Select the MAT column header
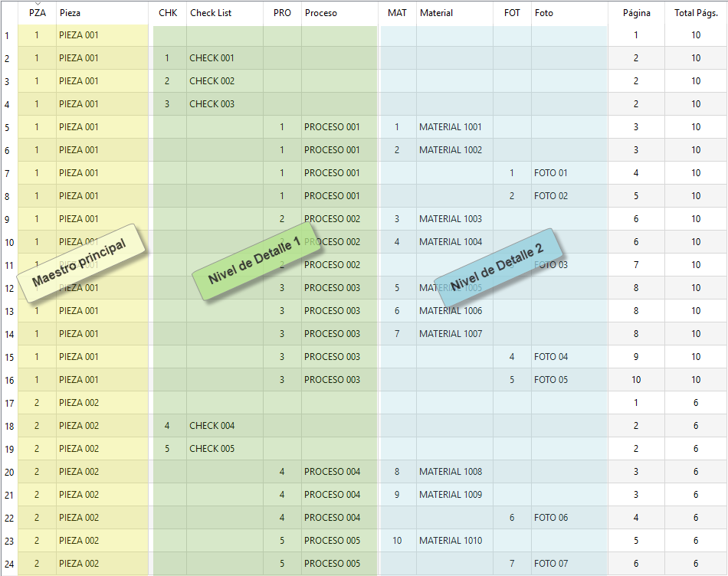Screen dimensions: 728x576 397,13
